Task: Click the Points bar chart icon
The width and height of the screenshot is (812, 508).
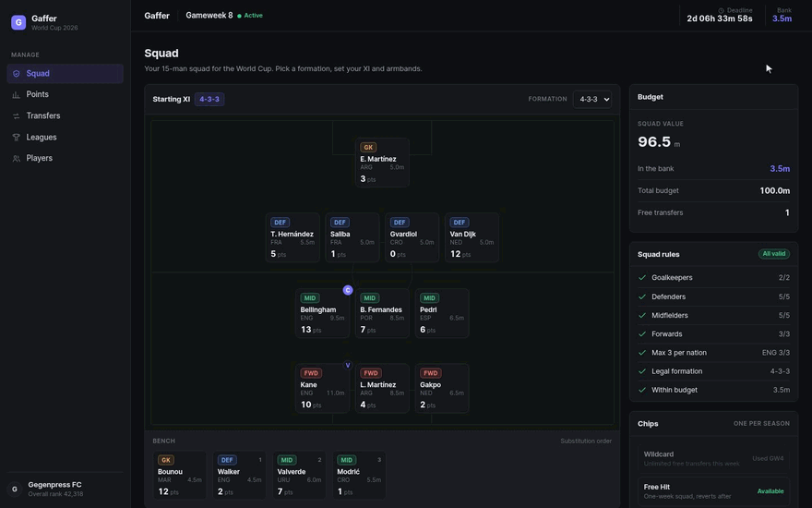Action: [16, 94]
